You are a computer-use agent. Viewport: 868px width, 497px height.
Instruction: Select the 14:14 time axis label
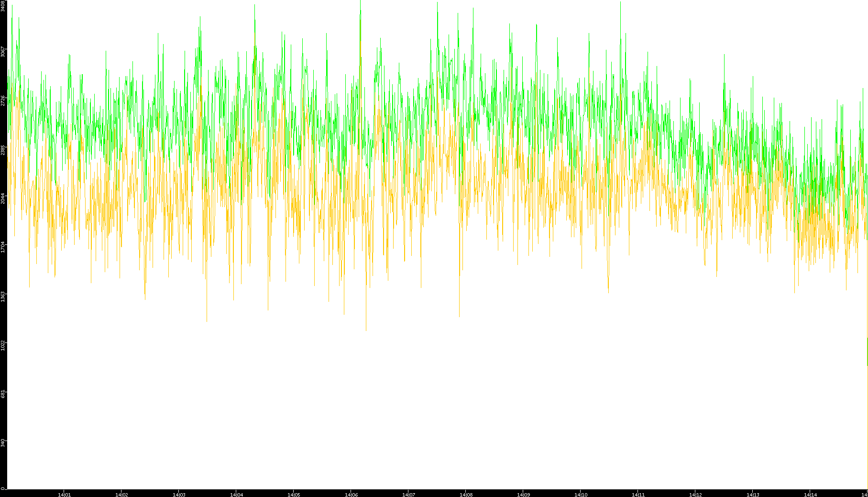(x=810, y=494)
